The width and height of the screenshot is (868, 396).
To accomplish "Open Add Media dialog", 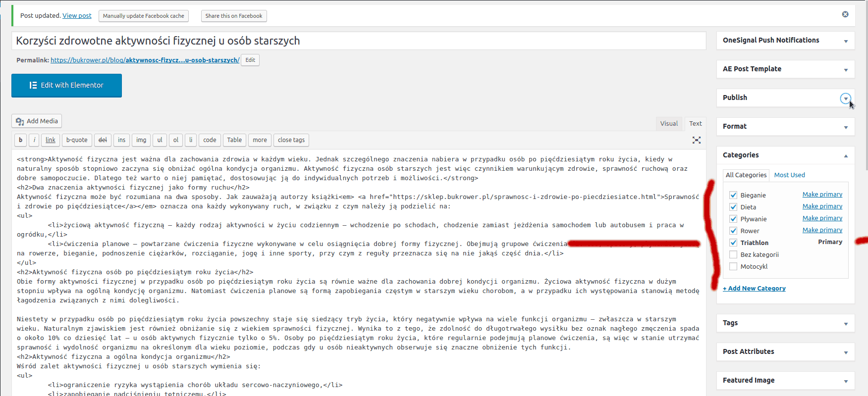I will (x=37, y=121).
